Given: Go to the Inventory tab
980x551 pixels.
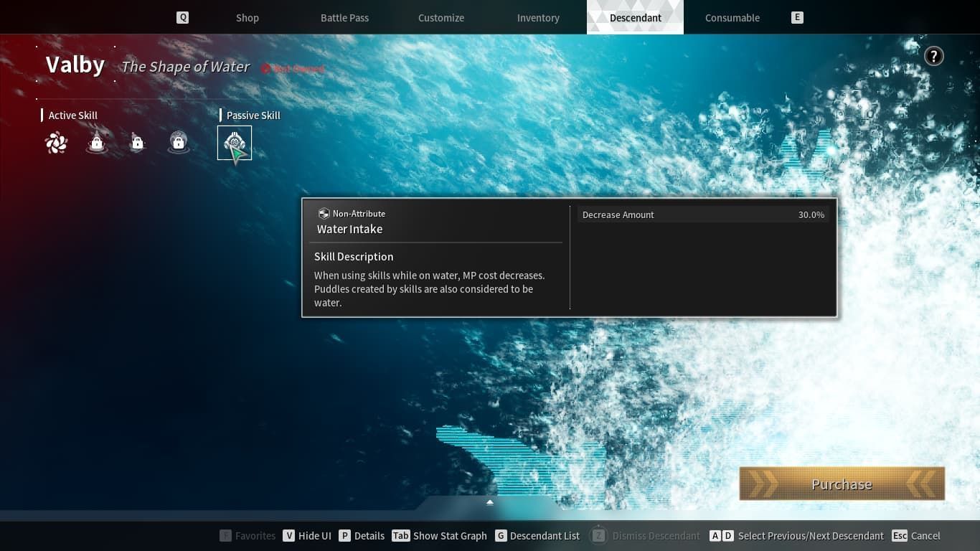Looking at the screenshot, I should click(x=538, y=18).
